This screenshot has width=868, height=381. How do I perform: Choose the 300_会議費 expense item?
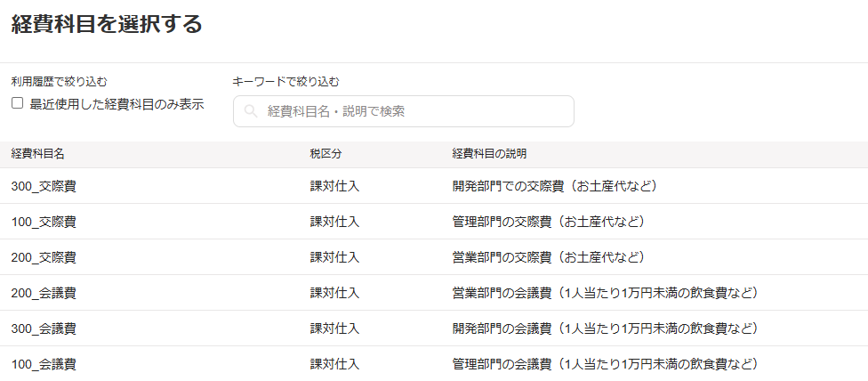click(44, 328)
